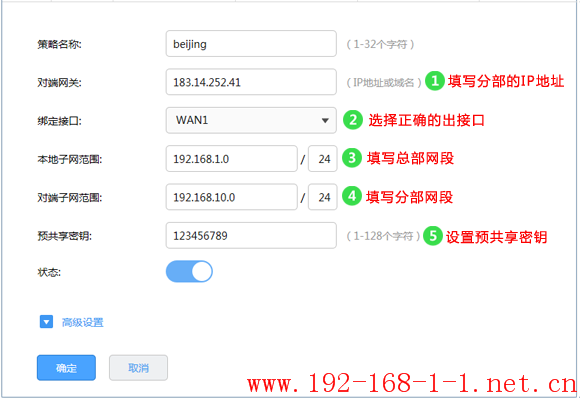
Task: Click the 对端网关 field with 183.14.252.41
Action: 251,82
